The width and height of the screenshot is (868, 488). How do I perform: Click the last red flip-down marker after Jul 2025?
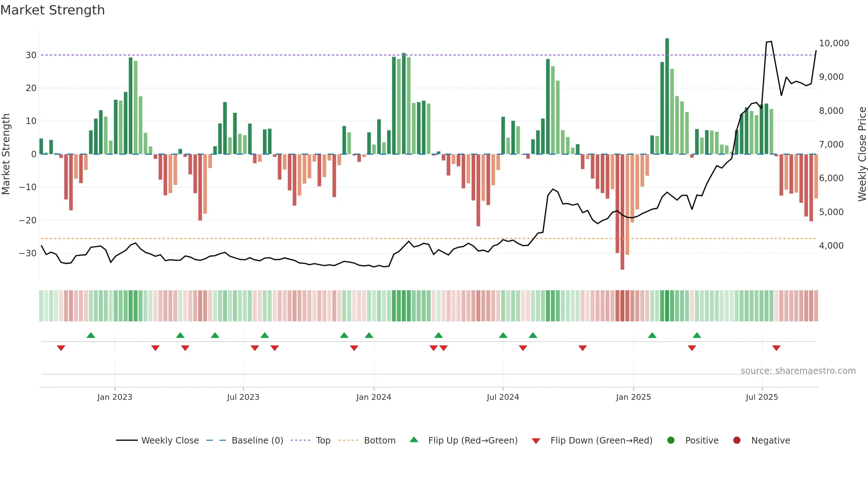click(776, 348)
